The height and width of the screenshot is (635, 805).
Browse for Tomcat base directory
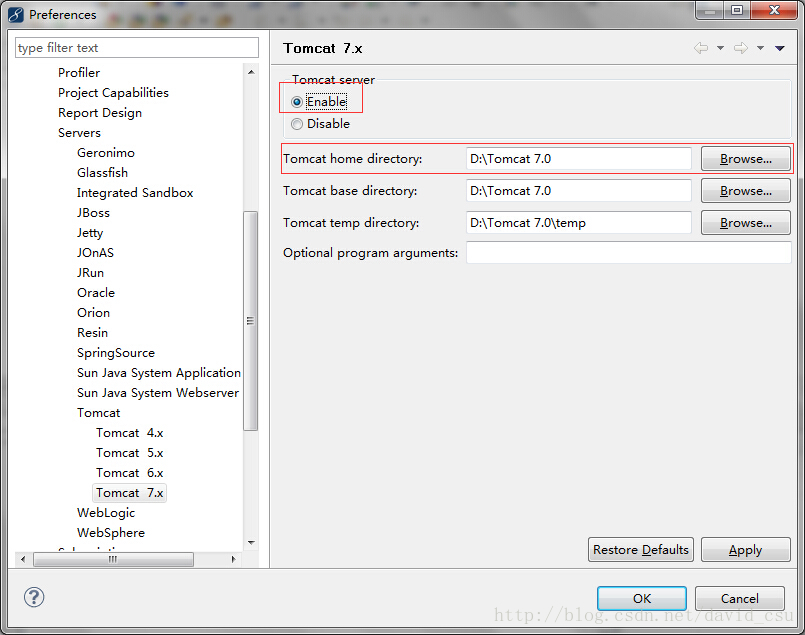tap(745, 190)
